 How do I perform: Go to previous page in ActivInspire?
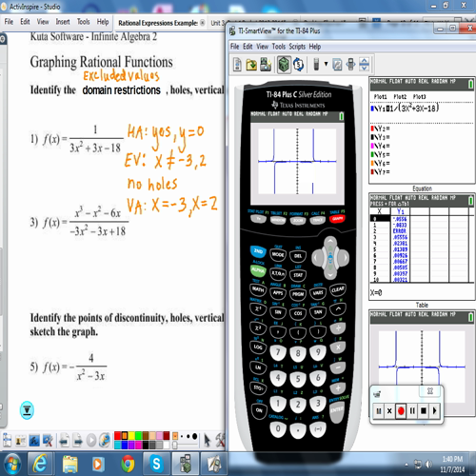(64, 441)
